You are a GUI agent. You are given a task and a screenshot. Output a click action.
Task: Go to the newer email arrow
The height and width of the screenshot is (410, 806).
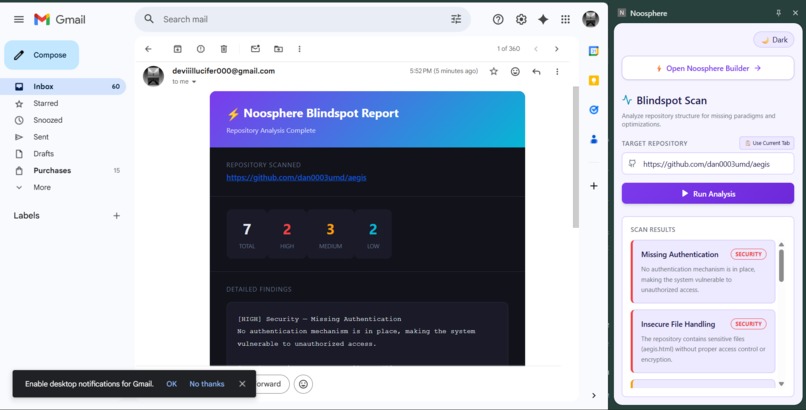coord(536,49)
